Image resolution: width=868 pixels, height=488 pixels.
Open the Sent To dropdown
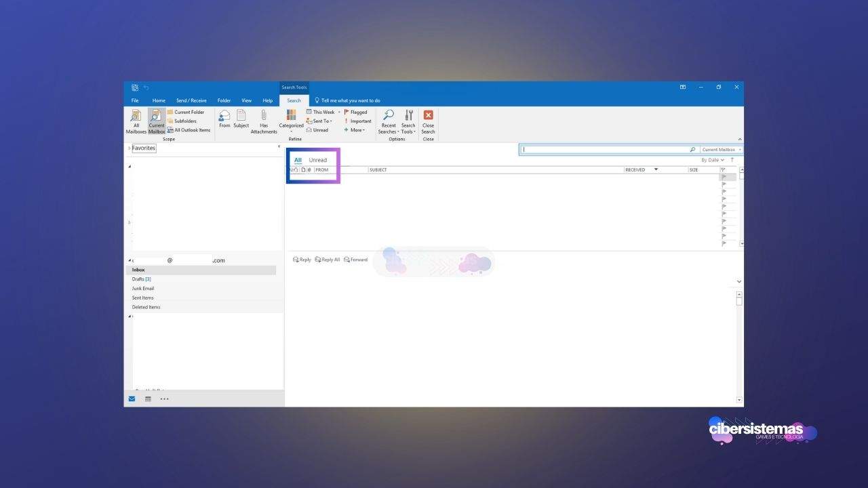[x=319, y=121]
